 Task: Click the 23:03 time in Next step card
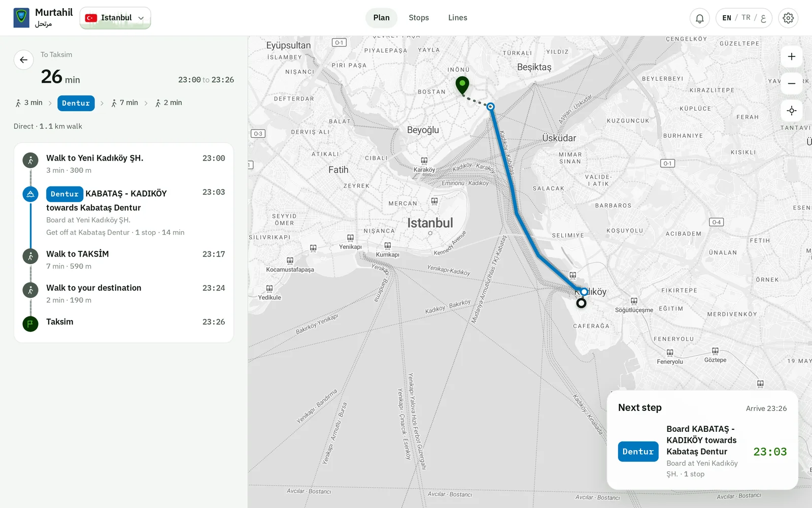point(770,452)
